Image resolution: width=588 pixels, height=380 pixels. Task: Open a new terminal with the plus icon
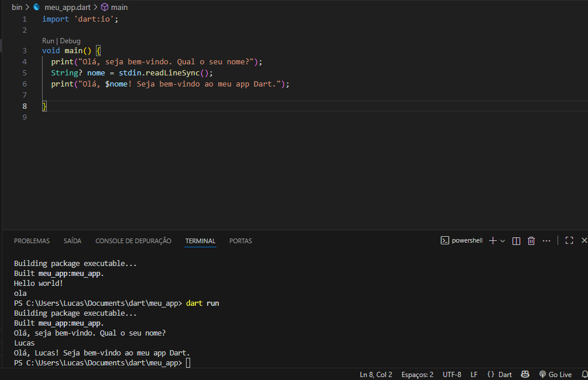[492, 240]
